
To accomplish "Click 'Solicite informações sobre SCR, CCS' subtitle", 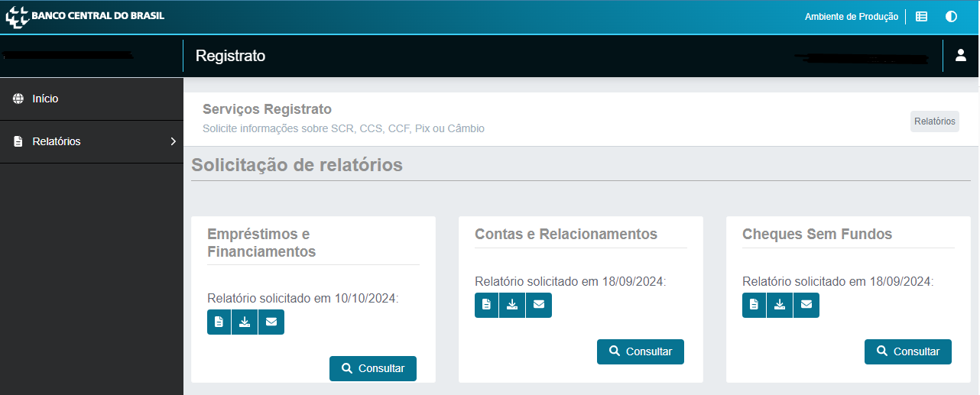I will [343, 128].
